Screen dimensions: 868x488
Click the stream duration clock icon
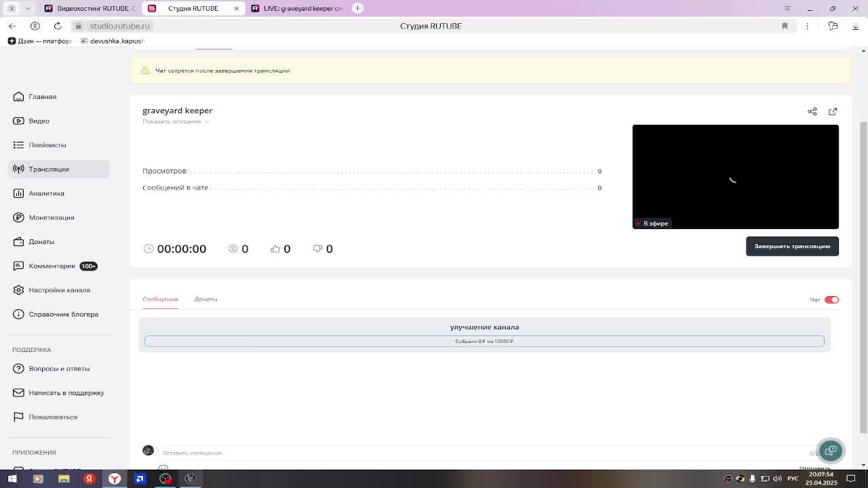149,249
